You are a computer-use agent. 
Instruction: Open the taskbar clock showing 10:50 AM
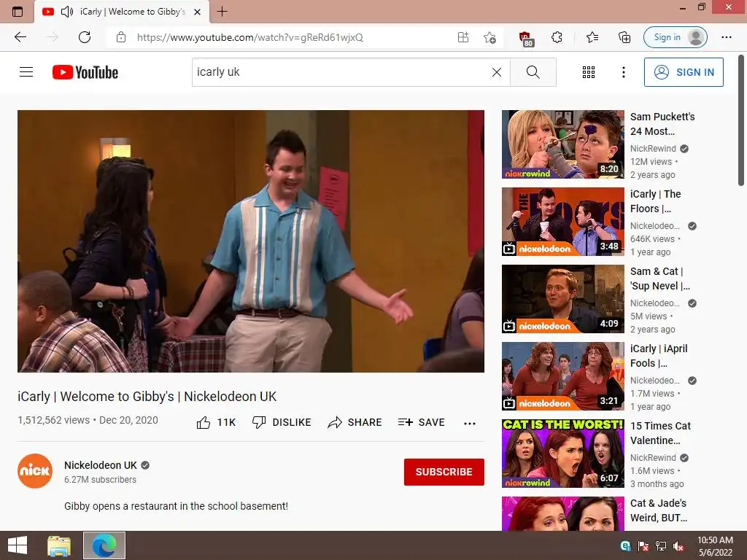[715, 546]
